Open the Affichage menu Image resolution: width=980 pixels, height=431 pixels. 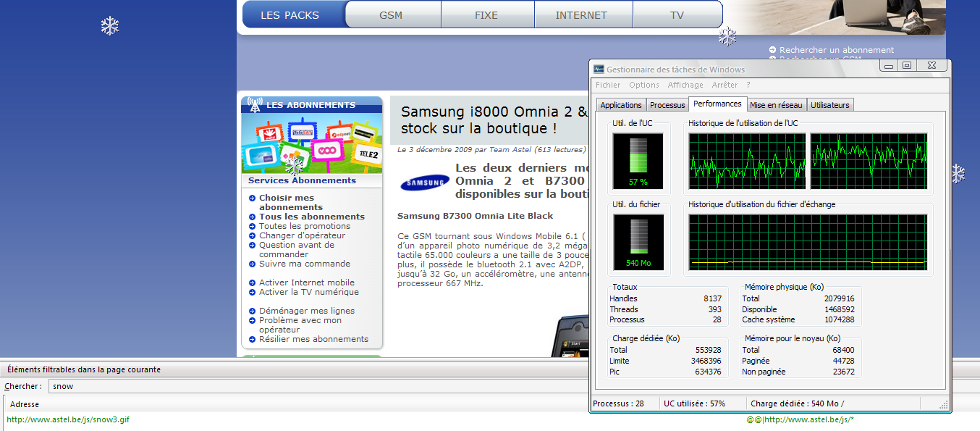tap(685, 85)
